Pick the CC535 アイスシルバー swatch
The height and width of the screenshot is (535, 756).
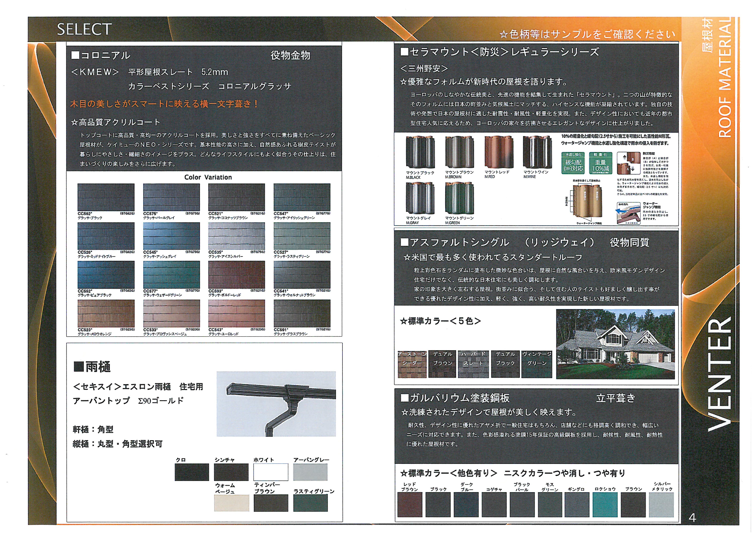point(236,236)
